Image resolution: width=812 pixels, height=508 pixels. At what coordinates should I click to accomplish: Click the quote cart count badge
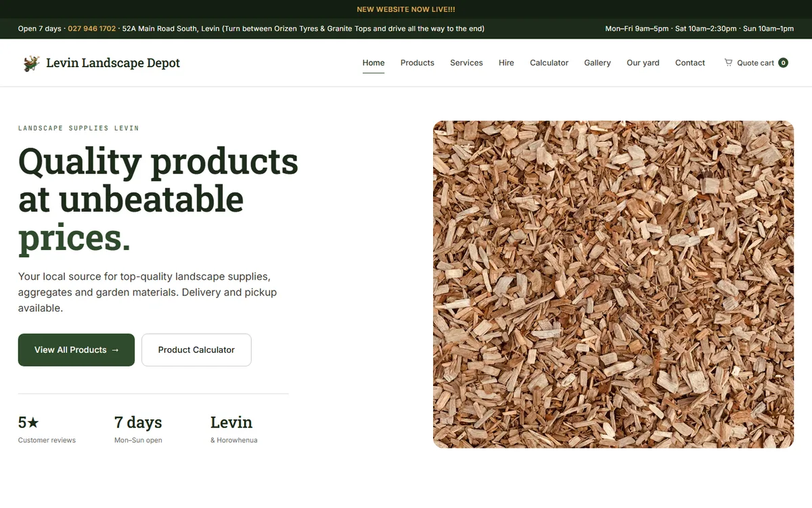[783, 63]
